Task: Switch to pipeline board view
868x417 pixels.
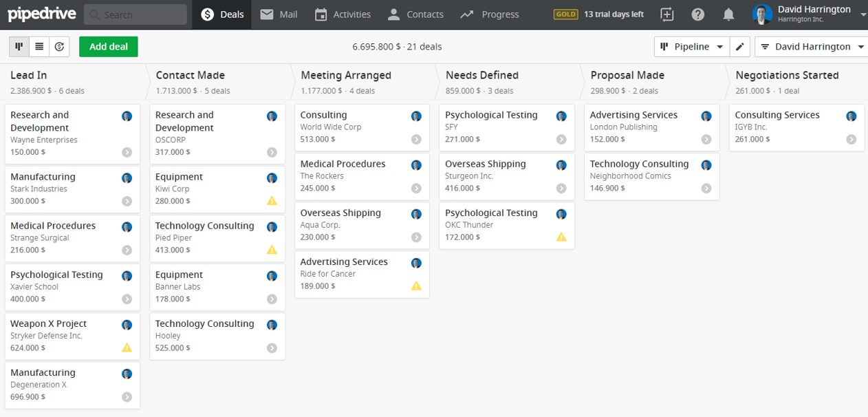Action: point(19,47)
